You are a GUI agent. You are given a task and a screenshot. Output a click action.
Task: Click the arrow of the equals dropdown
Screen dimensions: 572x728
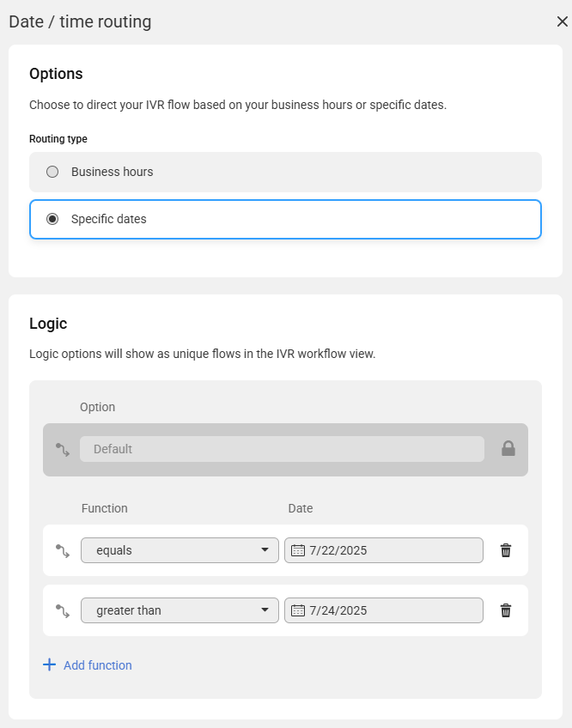point(265,549)
